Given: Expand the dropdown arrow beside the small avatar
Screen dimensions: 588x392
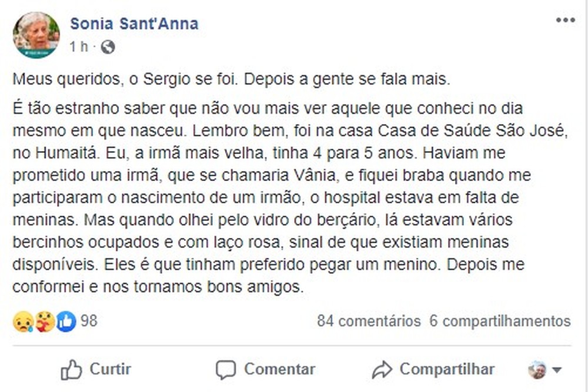Looking at the screenshot, I should click(557, 370).
